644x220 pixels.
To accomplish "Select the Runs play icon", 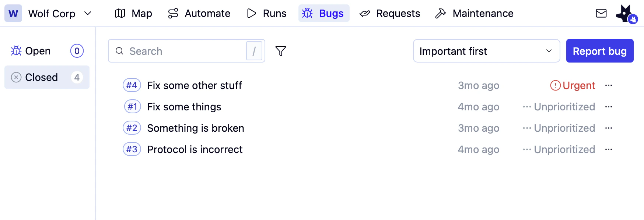I will tap(252, 13).
